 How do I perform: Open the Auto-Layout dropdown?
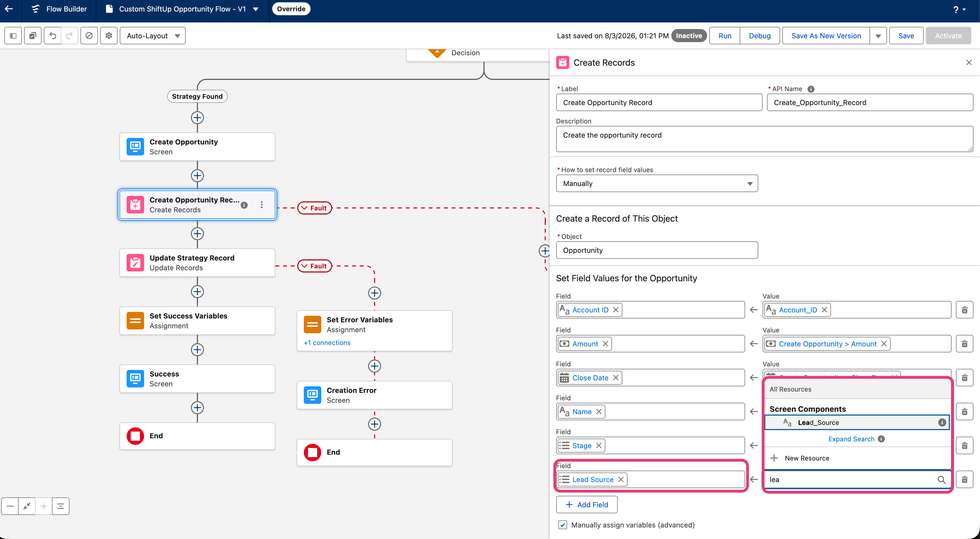coord(153,36)
